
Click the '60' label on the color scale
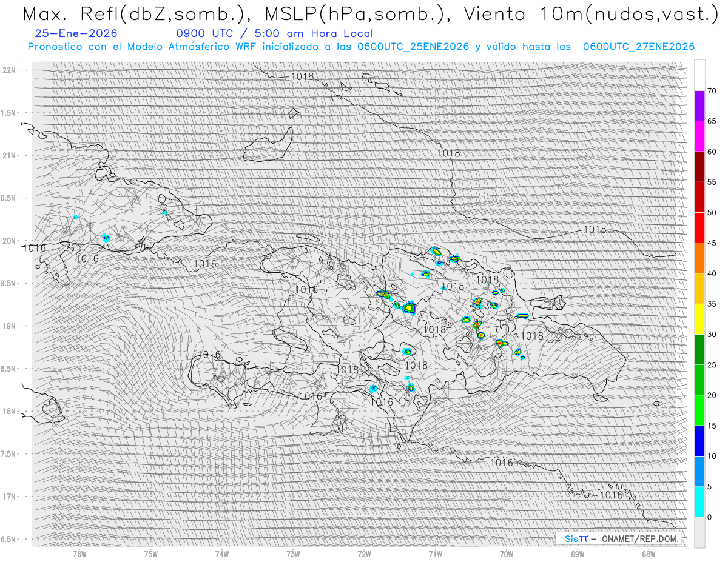[712, 152]
